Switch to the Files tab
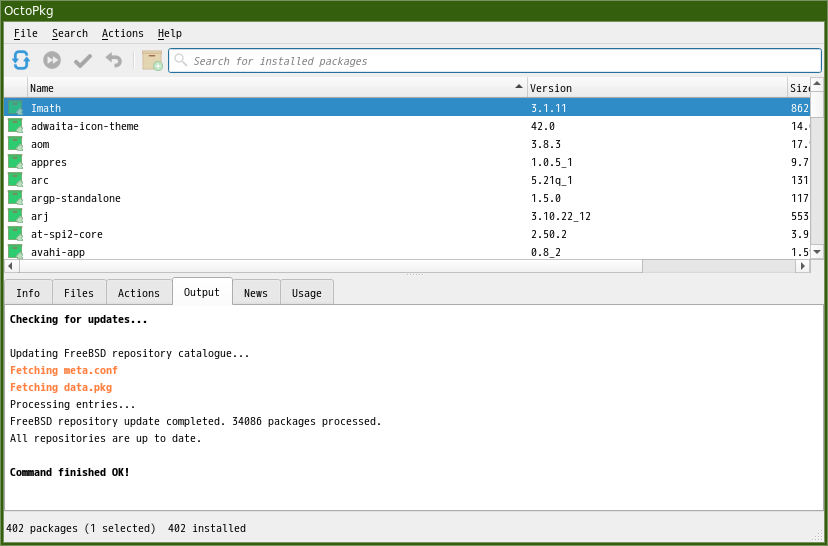Image resolution: width=828 pixels, height=546 pixels. click(x=79, y=293)
